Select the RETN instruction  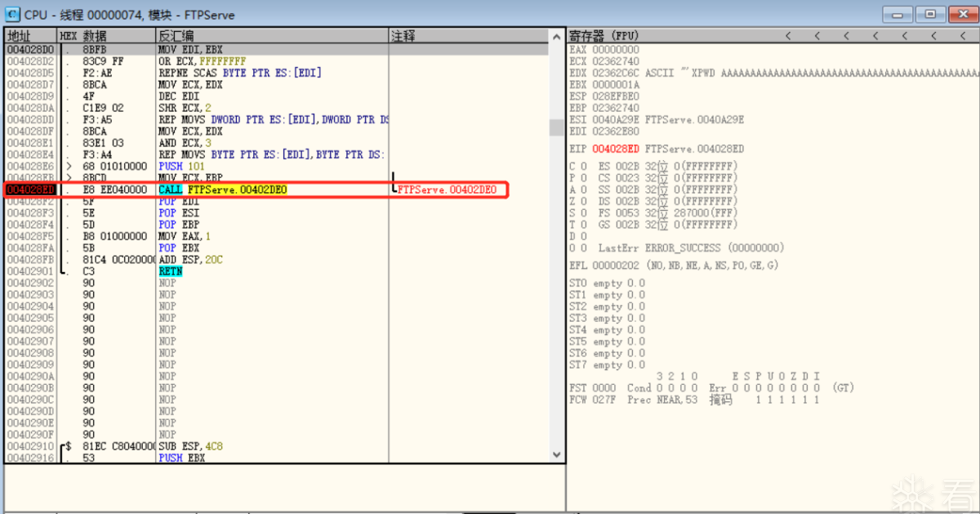[x=170, y=271]
